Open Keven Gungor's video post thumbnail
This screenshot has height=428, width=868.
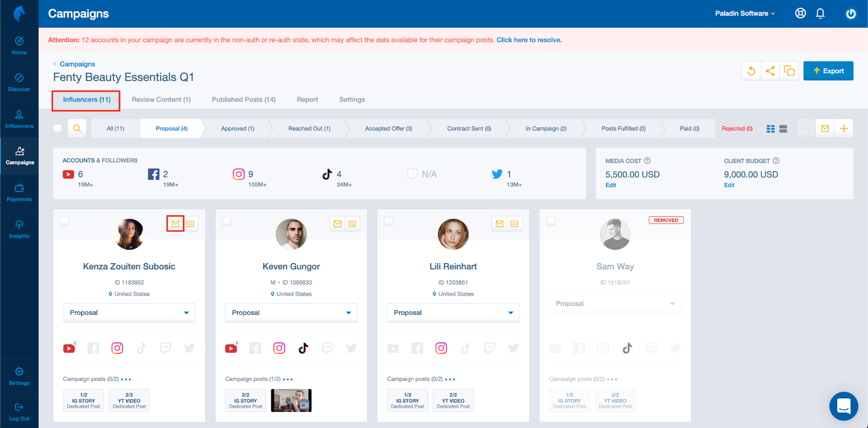[291, 400]
